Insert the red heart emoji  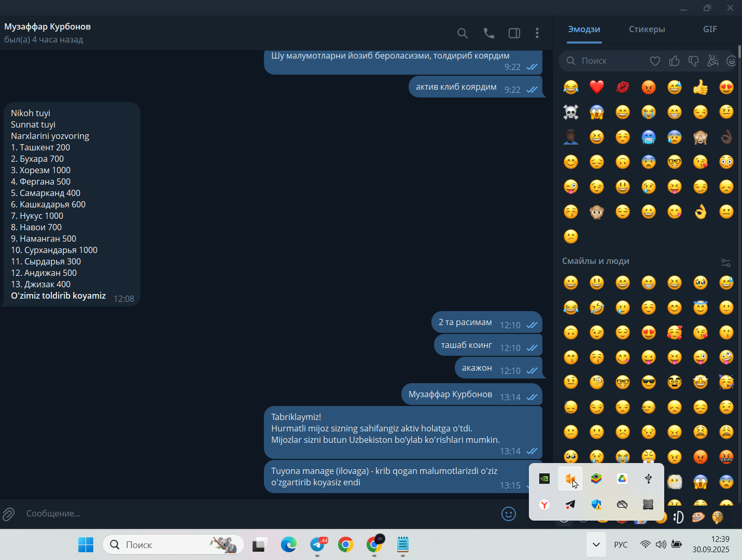click(x=597, y=87)
